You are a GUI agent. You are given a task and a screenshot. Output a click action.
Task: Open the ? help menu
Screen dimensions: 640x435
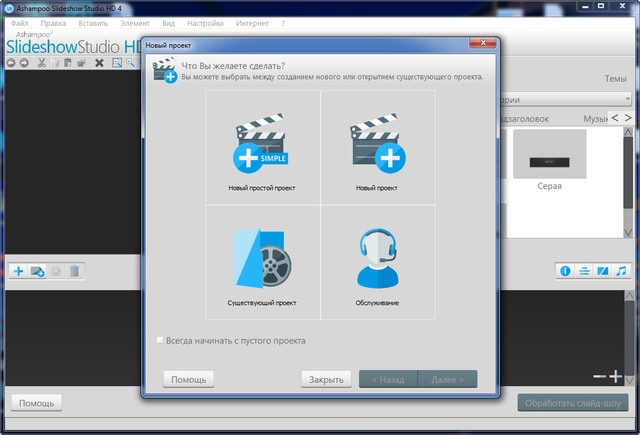coord(283,23)
